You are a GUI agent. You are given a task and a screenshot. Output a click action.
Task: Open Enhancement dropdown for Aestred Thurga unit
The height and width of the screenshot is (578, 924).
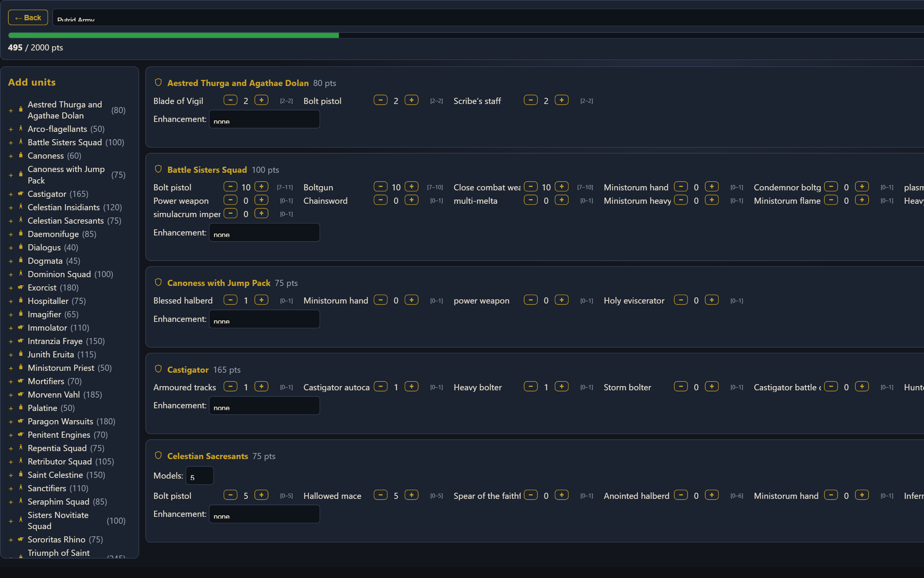[x=264, y=119]
